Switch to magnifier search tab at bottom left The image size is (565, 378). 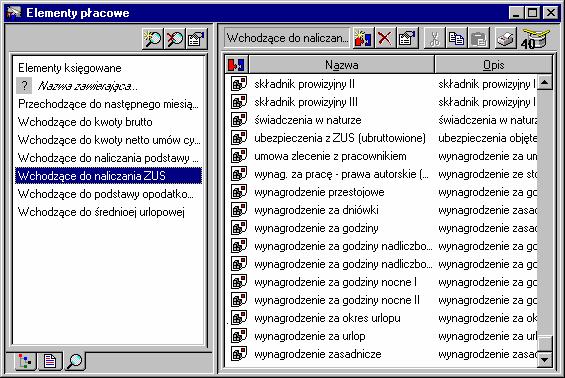[75, 361]
